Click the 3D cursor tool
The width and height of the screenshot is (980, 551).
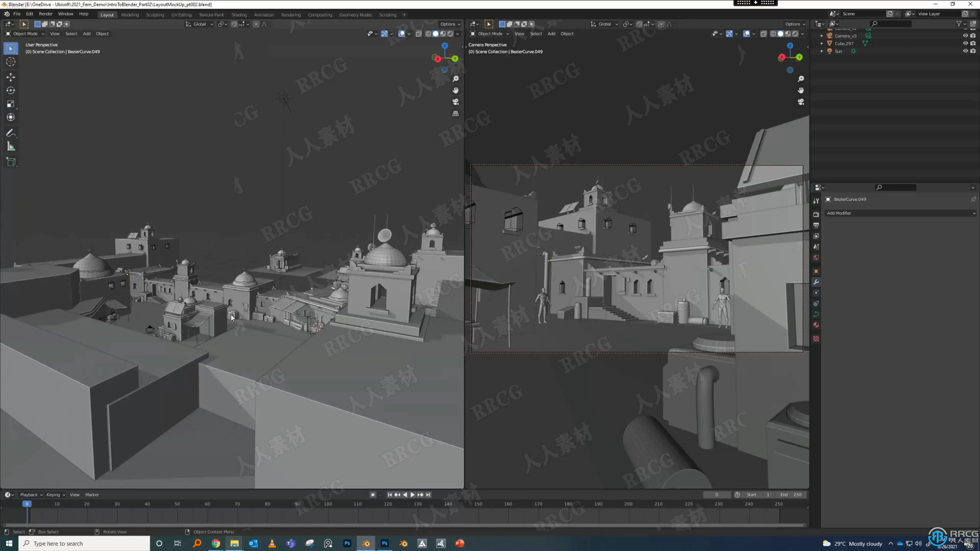[x=11, y=62]
